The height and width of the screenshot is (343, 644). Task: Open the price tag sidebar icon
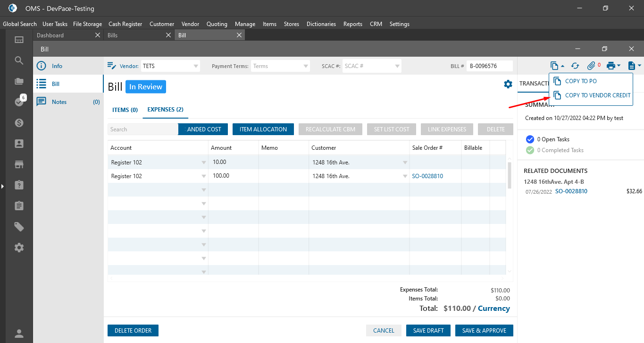click(19, 227)
